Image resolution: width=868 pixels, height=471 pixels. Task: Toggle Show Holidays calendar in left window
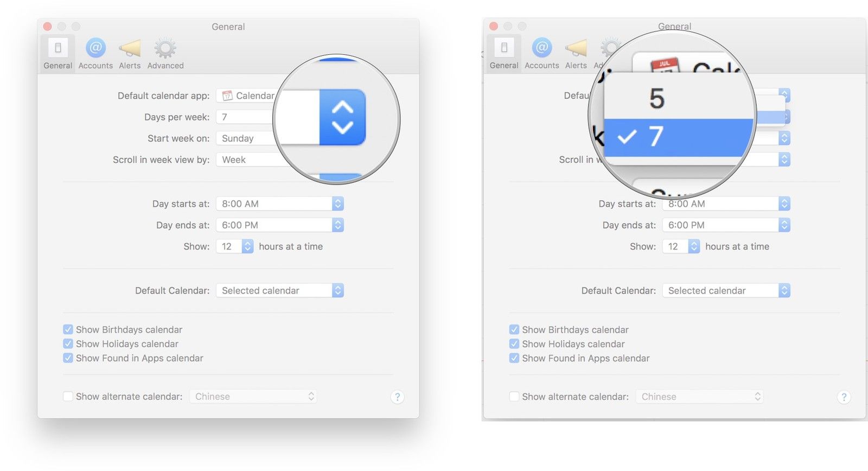point(68,344)
